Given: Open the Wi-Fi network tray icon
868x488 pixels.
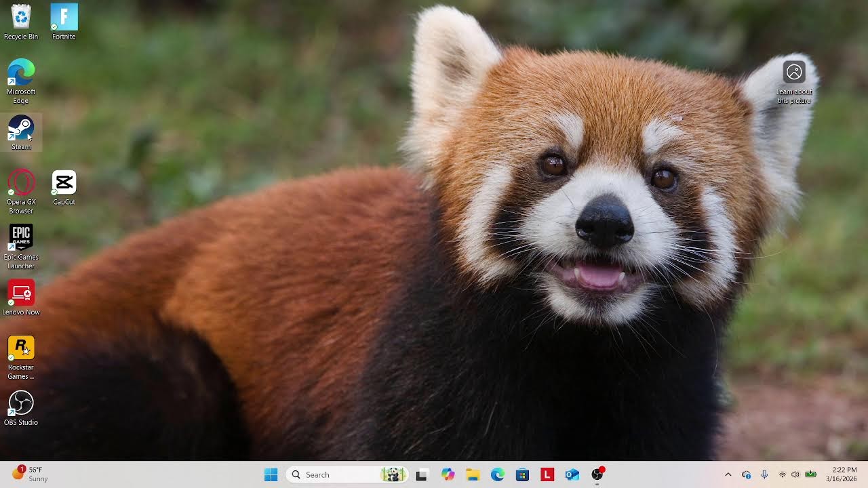Looking at the screenshot, I should click(782, 474).
